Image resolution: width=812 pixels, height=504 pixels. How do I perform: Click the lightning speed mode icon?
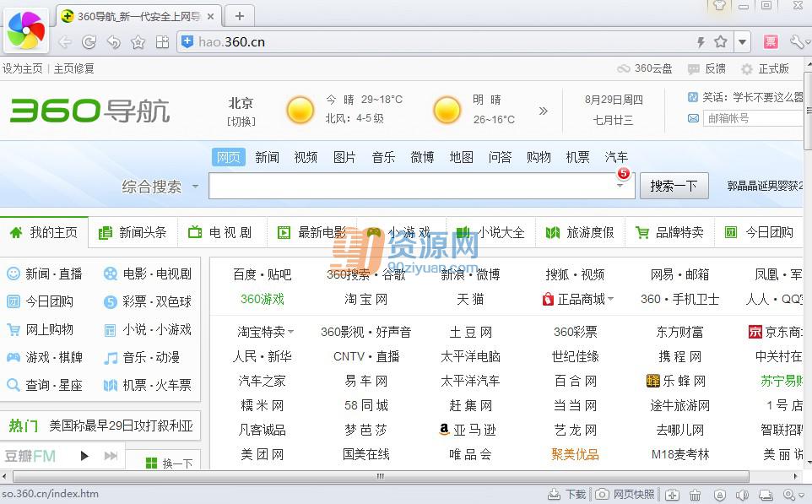701,42
